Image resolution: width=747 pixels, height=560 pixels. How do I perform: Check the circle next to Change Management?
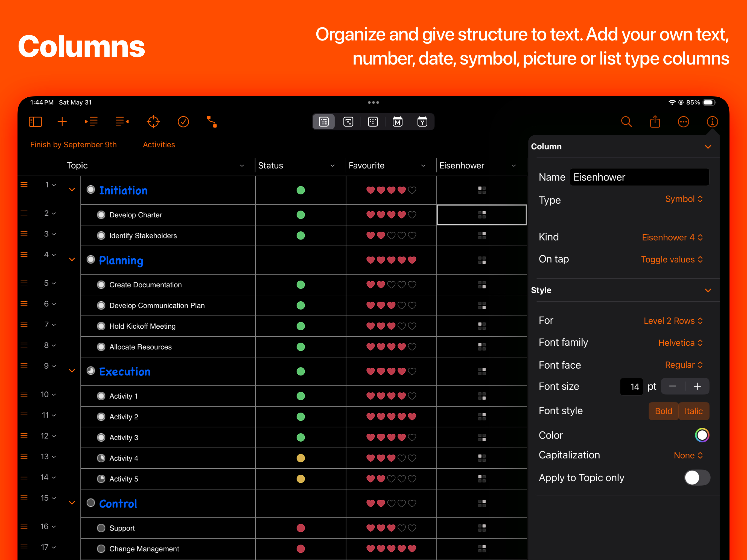(101, 549)
